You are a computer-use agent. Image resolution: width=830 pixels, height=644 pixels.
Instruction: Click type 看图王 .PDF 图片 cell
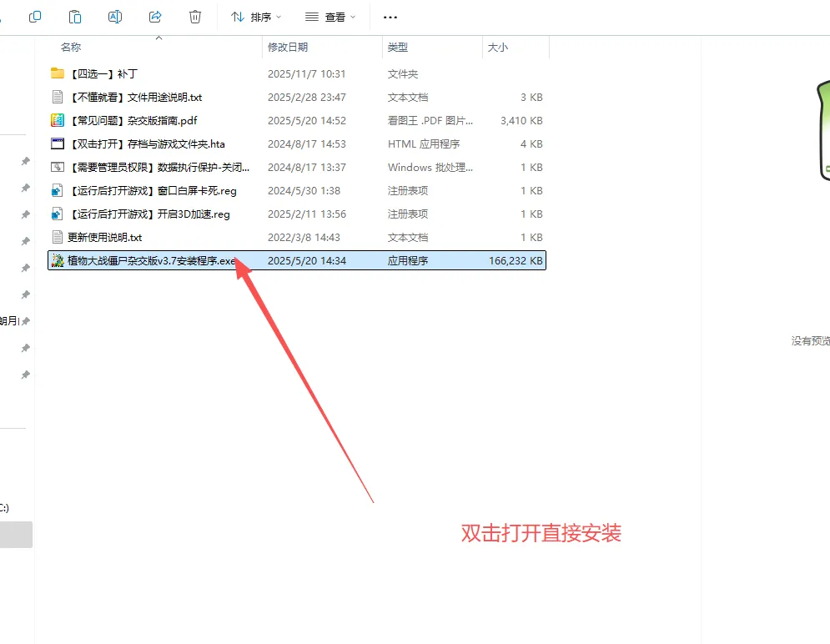click(x=430, y=121)
